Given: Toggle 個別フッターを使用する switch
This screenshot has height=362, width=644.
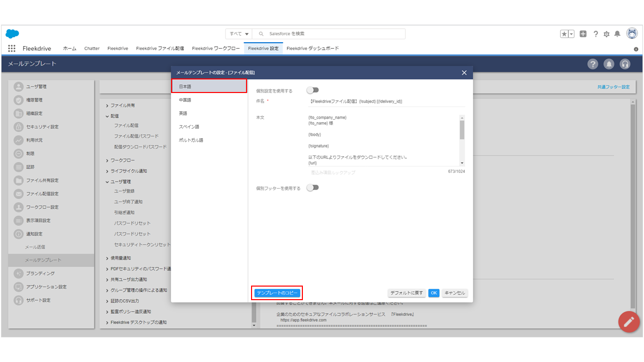Looking at the screenshot, I should pos(313,188).
